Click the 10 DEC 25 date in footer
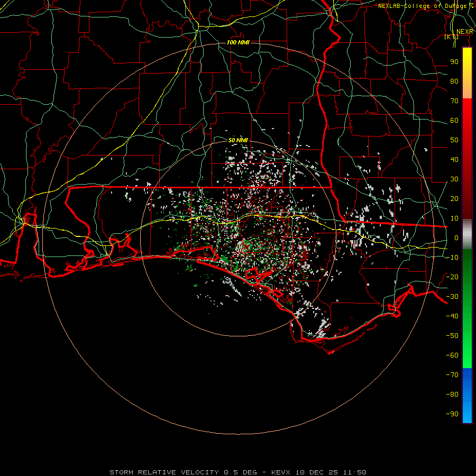476x476 pixels. [317, 472]
